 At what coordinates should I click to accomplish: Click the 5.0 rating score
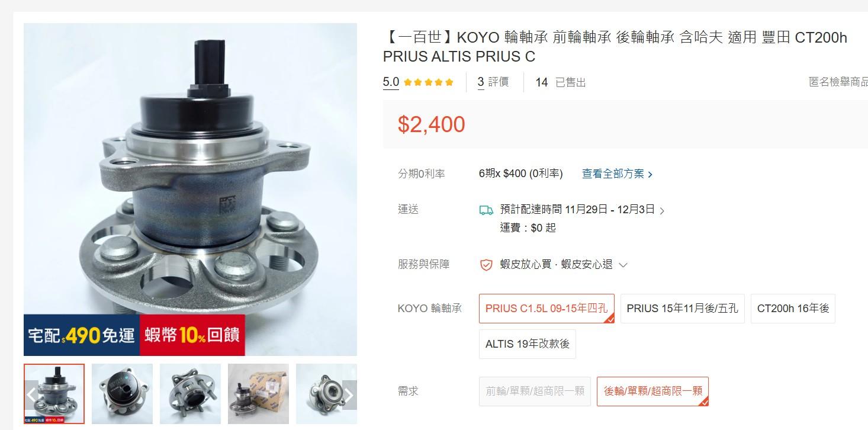[391, 82]
